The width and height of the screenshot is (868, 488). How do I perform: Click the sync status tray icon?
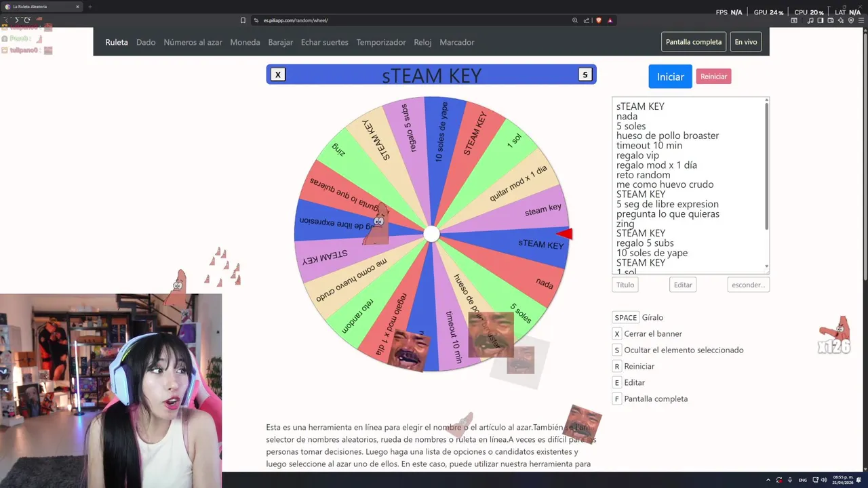[779, 480]
